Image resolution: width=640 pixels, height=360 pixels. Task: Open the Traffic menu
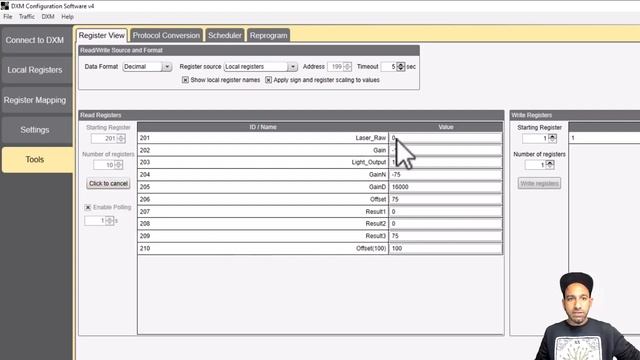(x=27, y=17)
